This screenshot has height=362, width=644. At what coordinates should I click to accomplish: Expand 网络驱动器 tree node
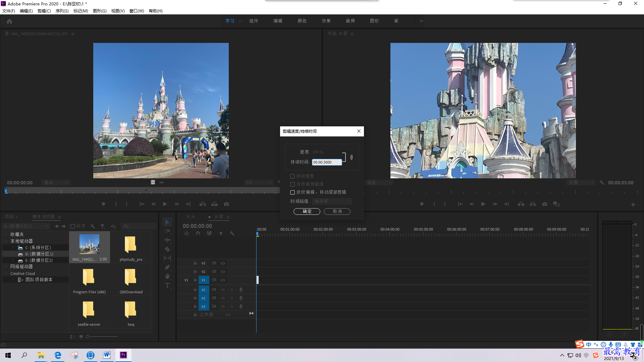[6, 266]
